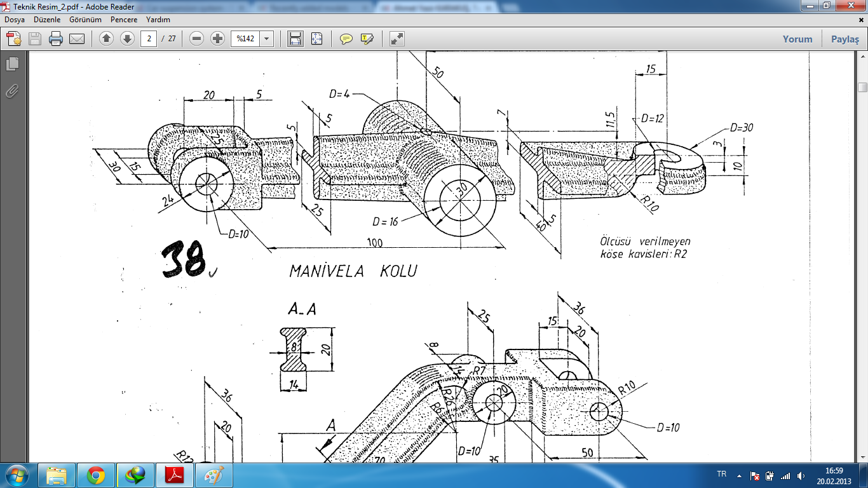
Task: Toggle fit one full page icon
Action: (317, 39)
